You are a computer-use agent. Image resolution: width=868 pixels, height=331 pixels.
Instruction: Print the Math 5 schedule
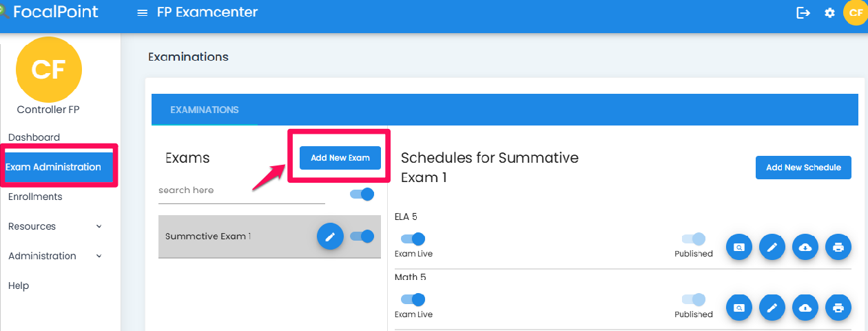coord(838,308)
